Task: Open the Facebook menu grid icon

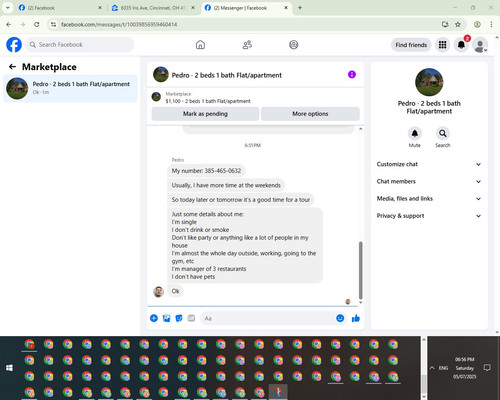Action: [x=442, y=45]
